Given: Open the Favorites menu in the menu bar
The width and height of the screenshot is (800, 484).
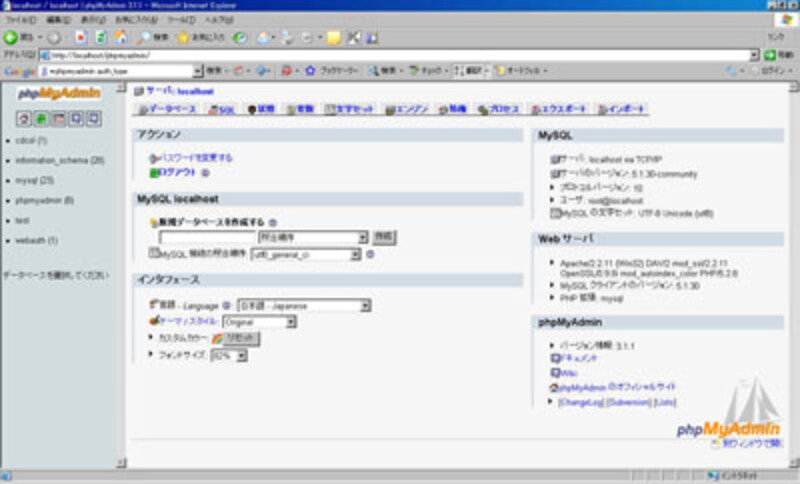Looking at the screenshot, I should point(136,20).
